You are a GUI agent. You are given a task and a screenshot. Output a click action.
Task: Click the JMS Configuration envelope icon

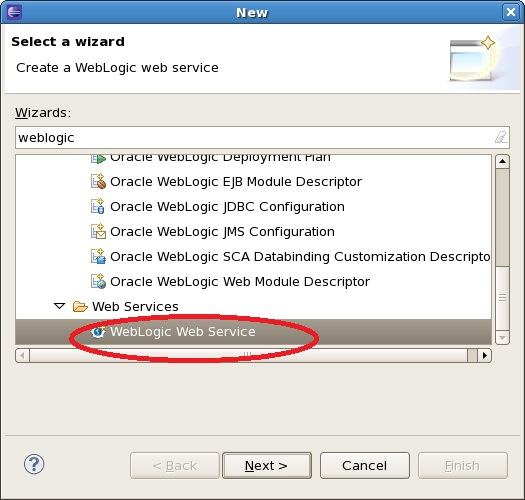click(x=98, y=231)
